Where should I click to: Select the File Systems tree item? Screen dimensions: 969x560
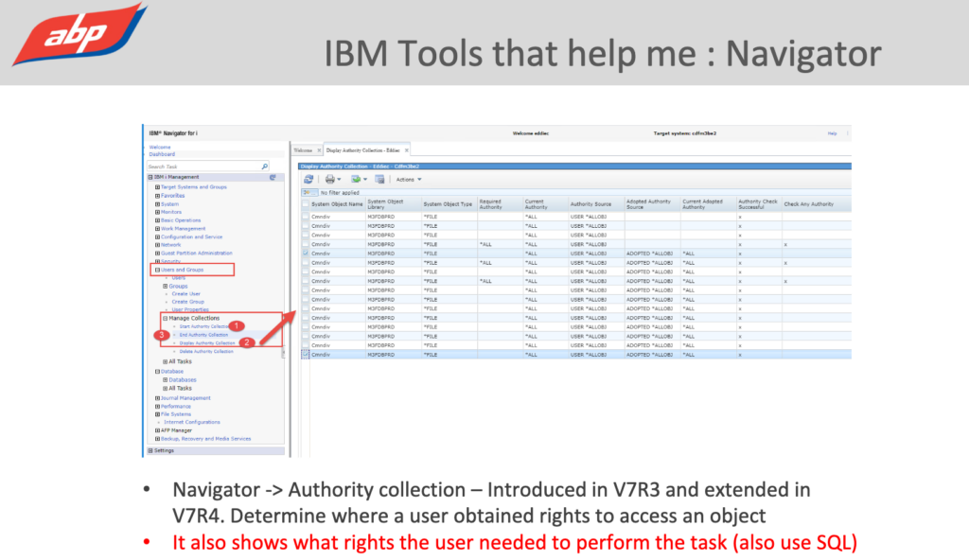pyautogui.click(x=177, y=414)
